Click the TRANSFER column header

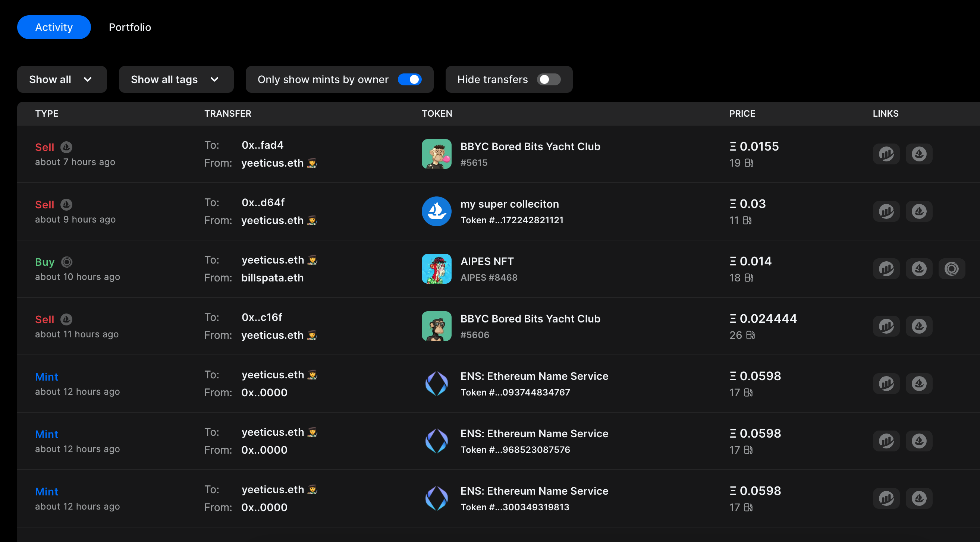click(228, 114)
